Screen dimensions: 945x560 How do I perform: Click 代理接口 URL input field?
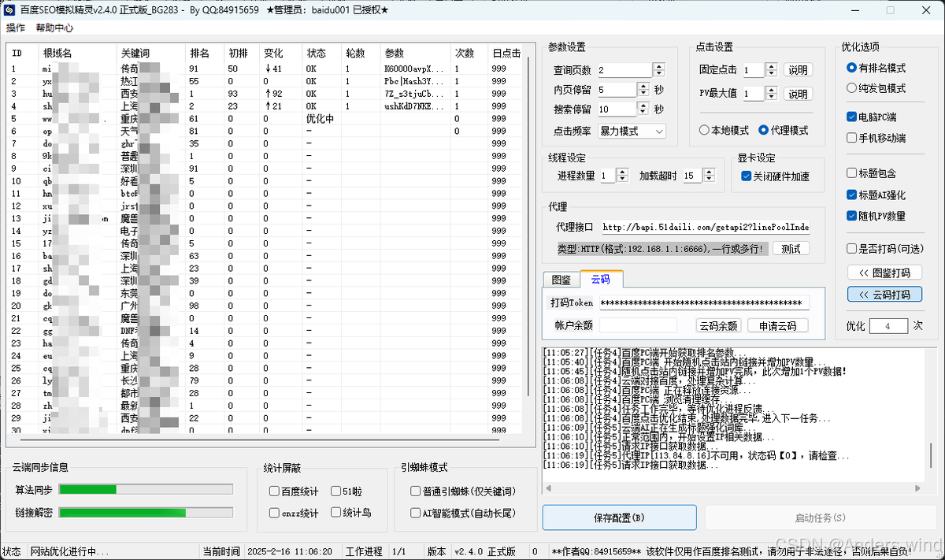point(705,227)
